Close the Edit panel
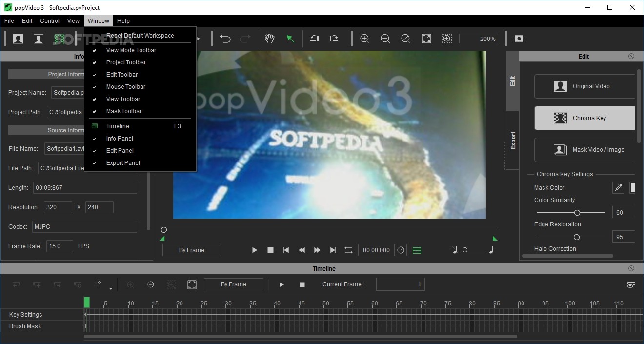Viewport: 644px width, 344px height. coord(631,56)
